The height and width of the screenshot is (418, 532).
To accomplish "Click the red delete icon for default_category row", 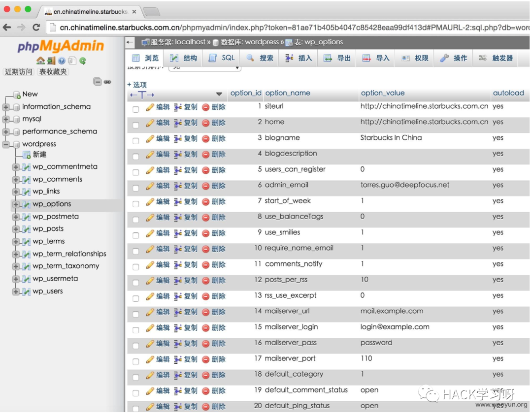I will click(205, 375).
